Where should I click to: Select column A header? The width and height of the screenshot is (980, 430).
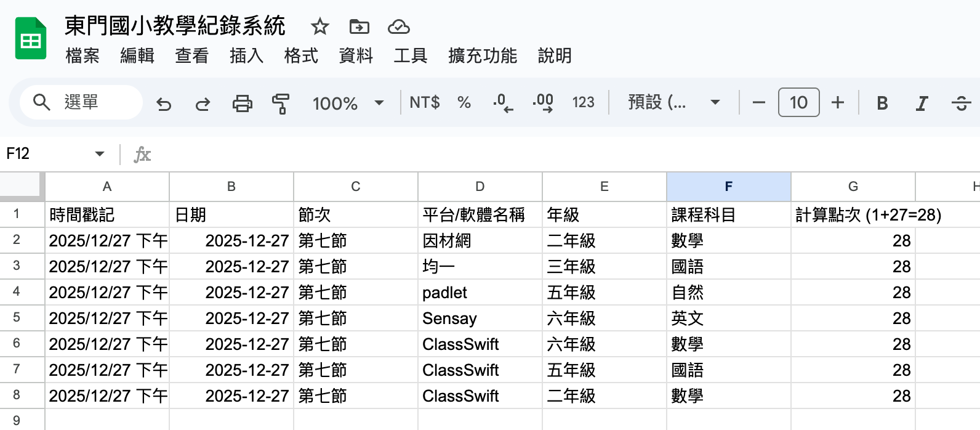pos(107,187)
